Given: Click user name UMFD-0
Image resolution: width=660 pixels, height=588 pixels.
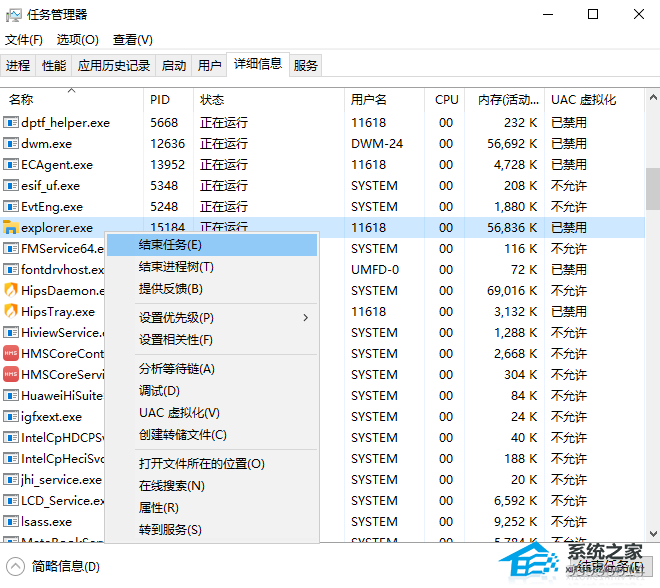Looking at the screenshot, I should pos(375,269).
